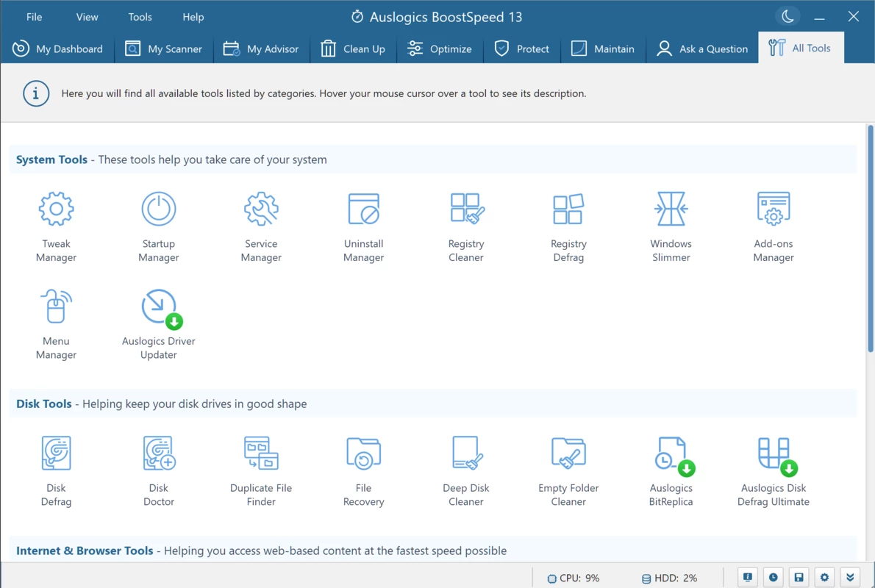
Task: Open Service Manager
Action: 261,226
